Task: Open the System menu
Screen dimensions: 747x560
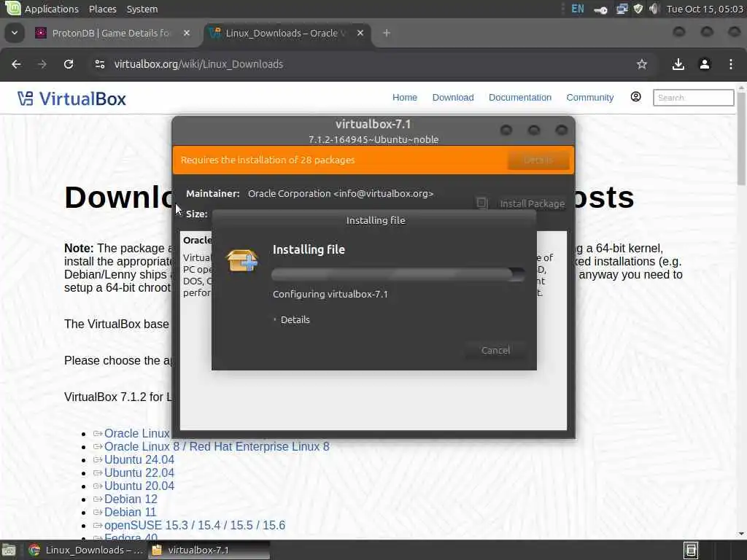Action: (142, 9)
